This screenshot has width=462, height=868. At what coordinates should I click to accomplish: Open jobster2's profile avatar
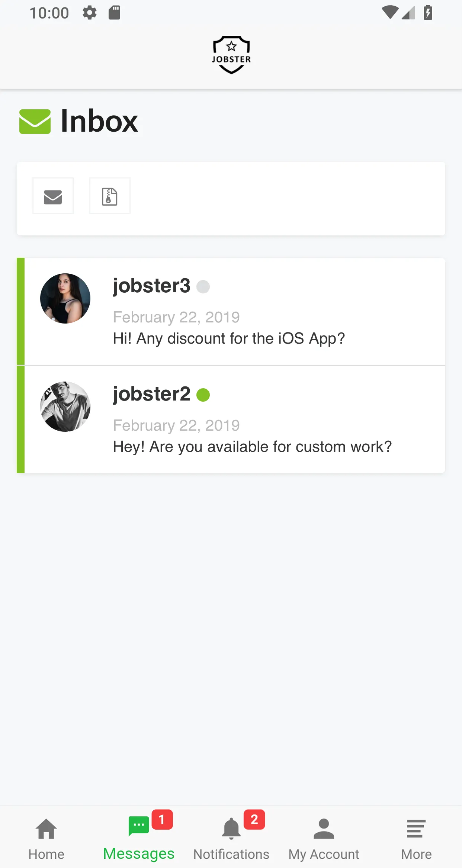pos(65,406)
